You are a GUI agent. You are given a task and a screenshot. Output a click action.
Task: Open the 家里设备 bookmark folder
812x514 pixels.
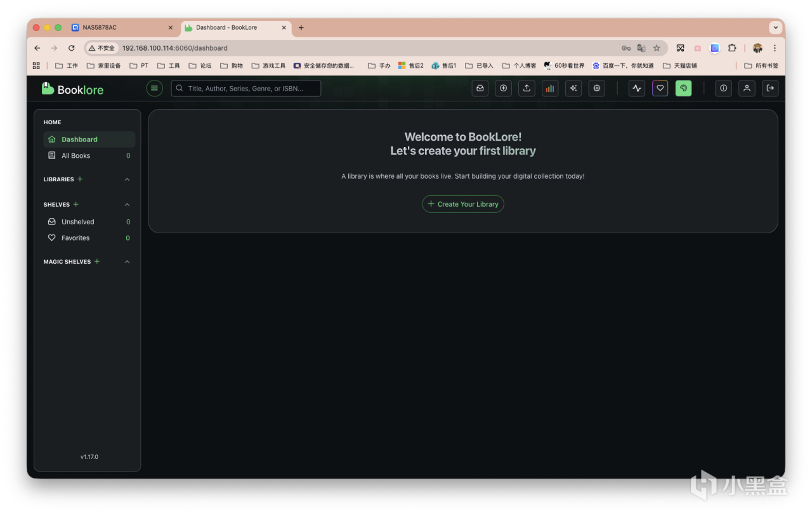click(103, 65)
